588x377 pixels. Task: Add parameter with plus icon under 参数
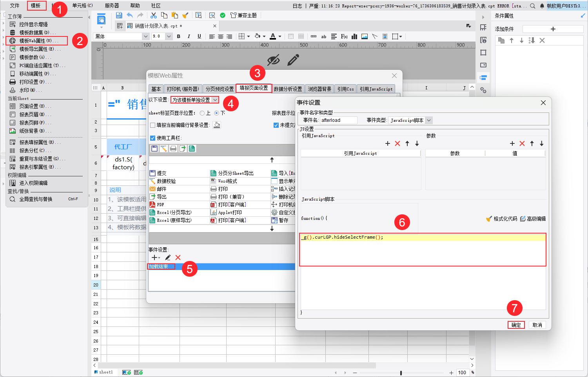512,143
